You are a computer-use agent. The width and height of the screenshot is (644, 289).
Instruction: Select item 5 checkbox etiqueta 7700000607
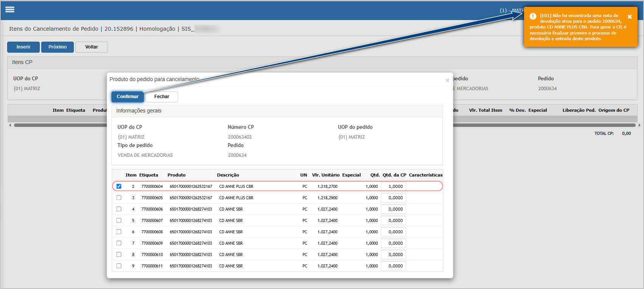tap(119, 220)
